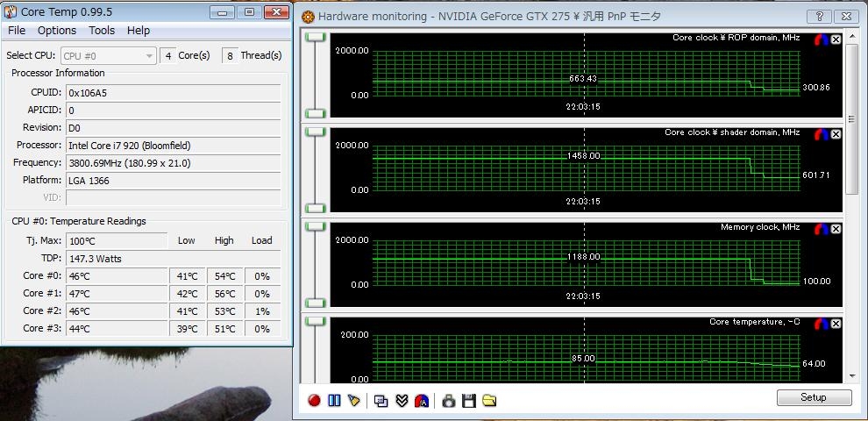Click top slider handle of Memory clock graph

[316, 226]
